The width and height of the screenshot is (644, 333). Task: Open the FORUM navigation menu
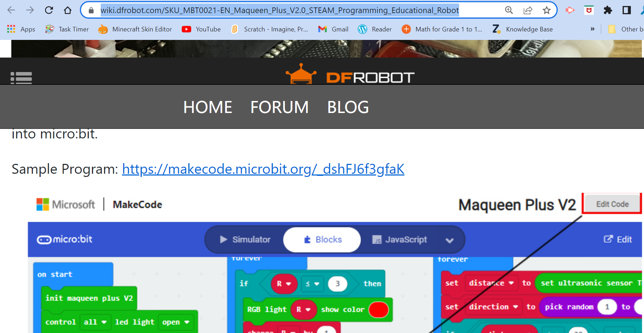(x=279, y=107)
